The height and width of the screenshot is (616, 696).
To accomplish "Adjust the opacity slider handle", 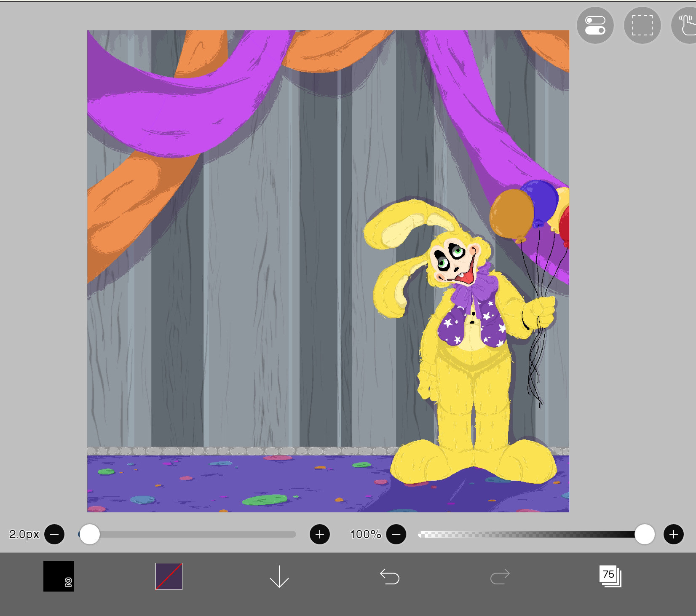I will click(644, 534).
